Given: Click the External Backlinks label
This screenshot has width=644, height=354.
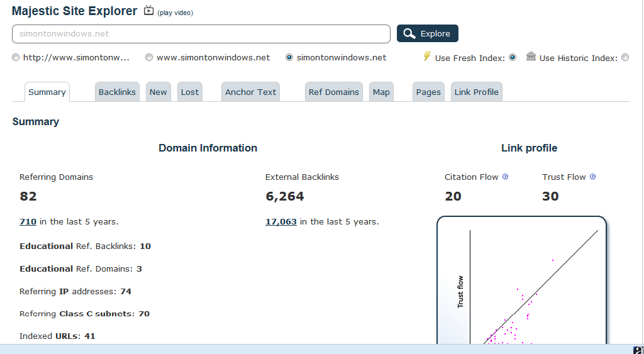Looking at the screenshot, I should (302, 177).
